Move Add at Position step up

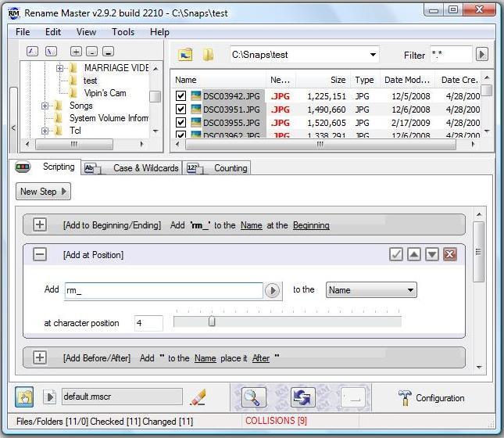click(414, 255)
